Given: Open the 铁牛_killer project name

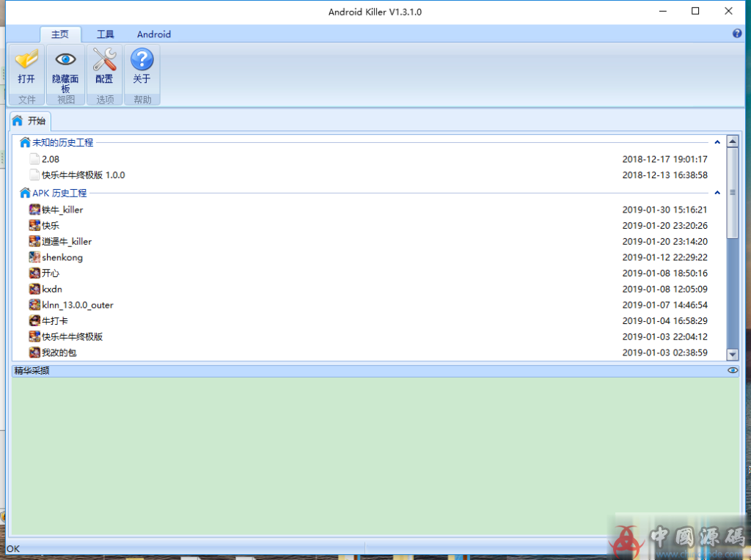Looking at the screenshot, I should tap(62, 210).
